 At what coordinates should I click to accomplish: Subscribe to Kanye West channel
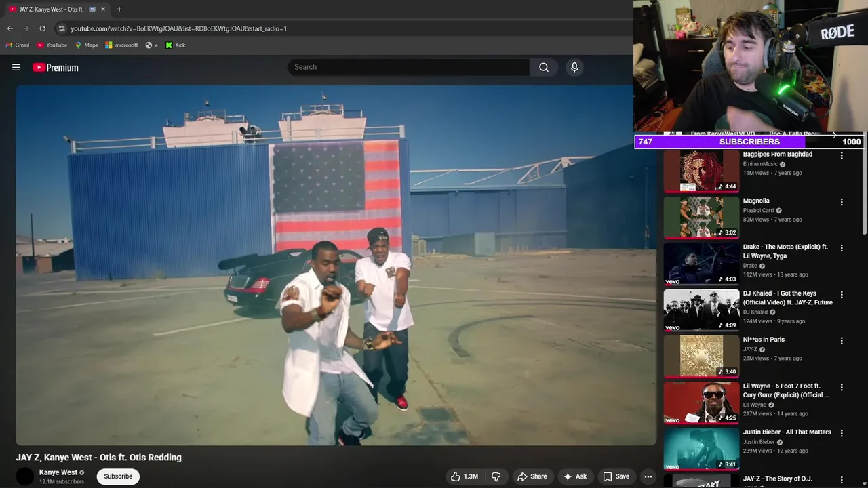coord(118,476)
